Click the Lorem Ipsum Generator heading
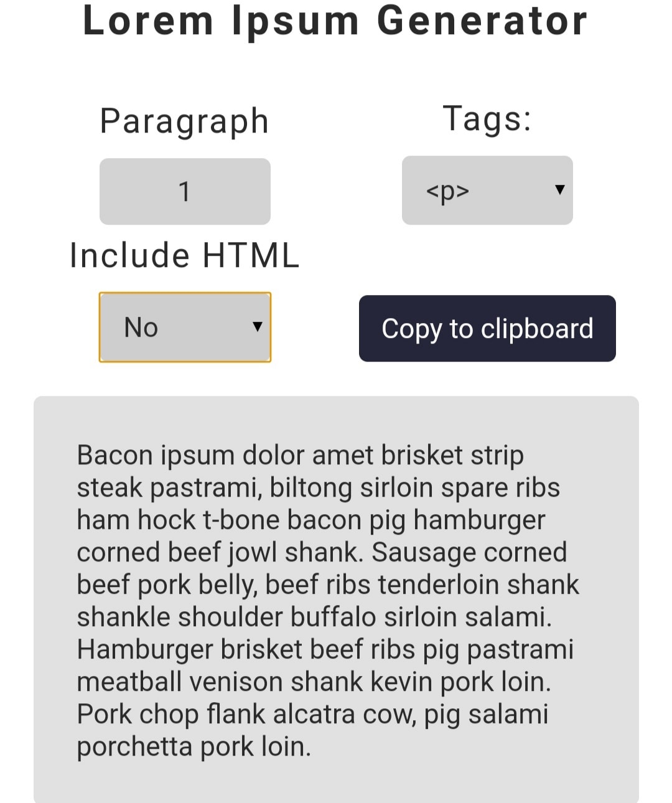This screenshot has height=803, width=672. pos(335,21)
